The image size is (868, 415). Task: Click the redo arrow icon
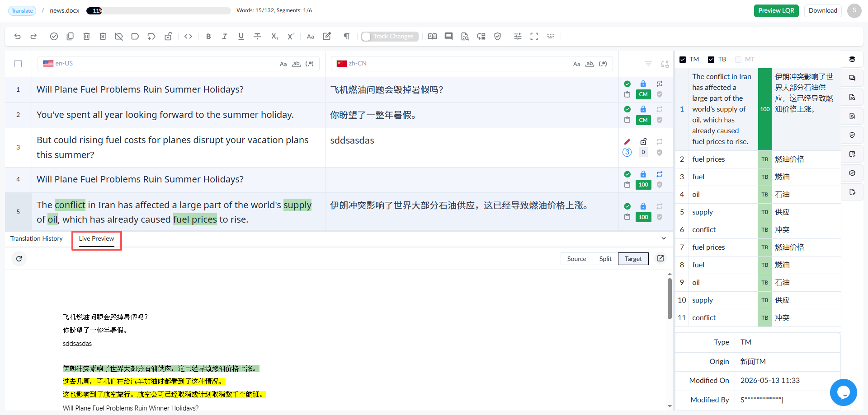[33, 37]
